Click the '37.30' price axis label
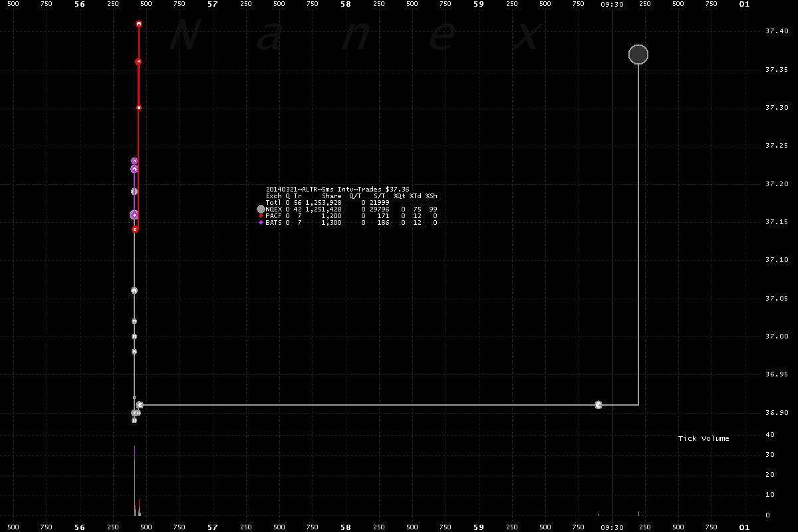Viewport: 798px width, 532px height. coord(777,107)
